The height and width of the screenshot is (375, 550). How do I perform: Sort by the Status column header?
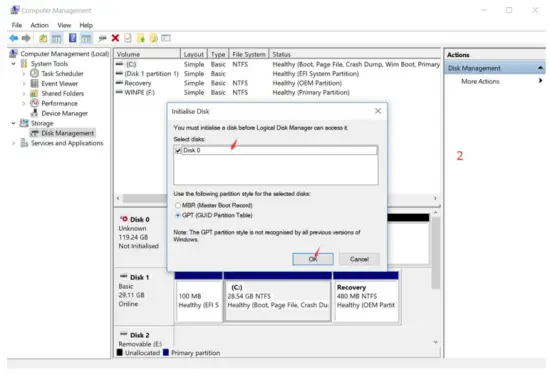coord(355,54)
